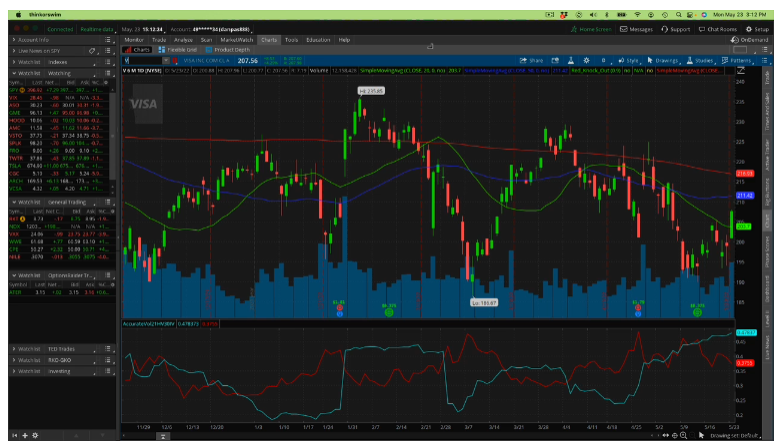Open Drawing set Default selector
Image resolution: width=784 pixels, height=448 pixels.
(x=734, y=436)
